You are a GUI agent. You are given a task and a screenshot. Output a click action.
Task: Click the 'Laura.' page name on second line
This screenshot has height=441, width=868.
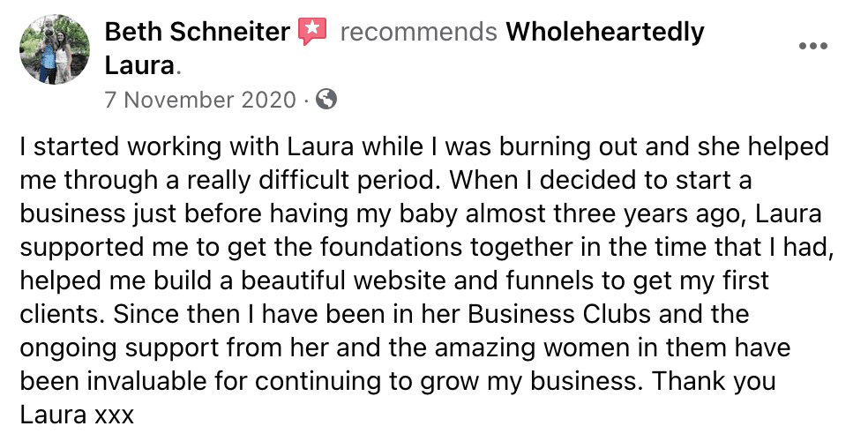pyautogui.click(x=142, y=66)
